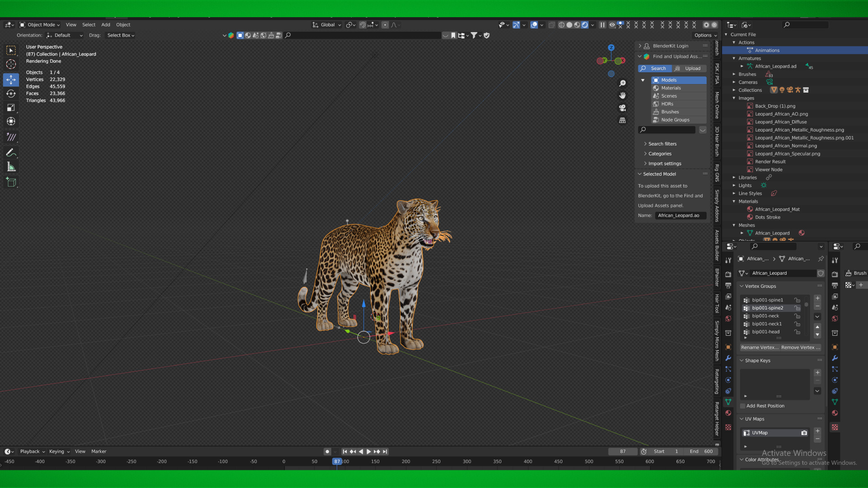Open Texture properties tab in left properties editor
This screenshot has height=488, width=868.
[728, 427]
